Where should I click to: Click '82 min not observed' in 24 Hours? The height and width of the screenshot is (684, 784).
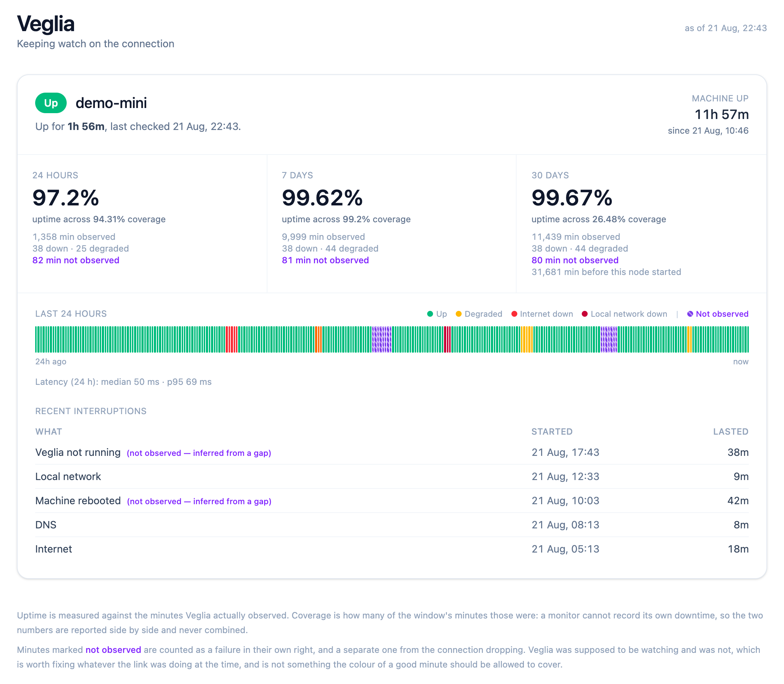pyautogui.click(x=76, y=260)
